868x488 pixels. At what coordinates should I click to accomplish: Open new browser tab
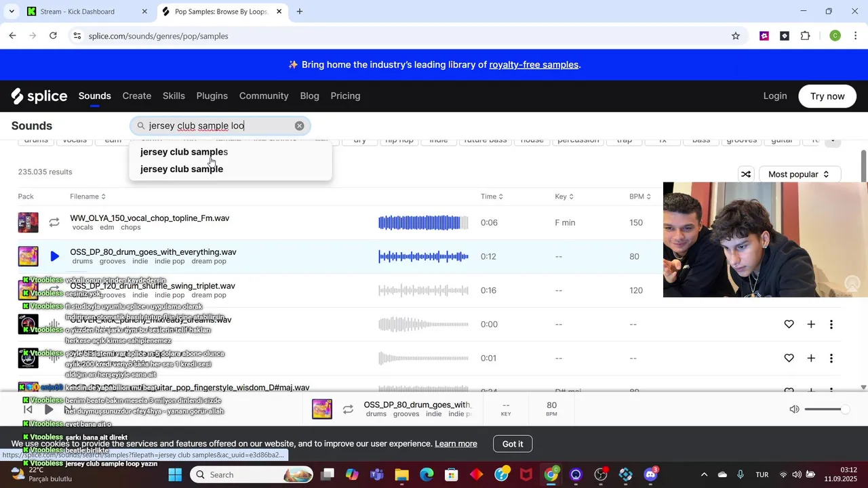tap(300, 12)
